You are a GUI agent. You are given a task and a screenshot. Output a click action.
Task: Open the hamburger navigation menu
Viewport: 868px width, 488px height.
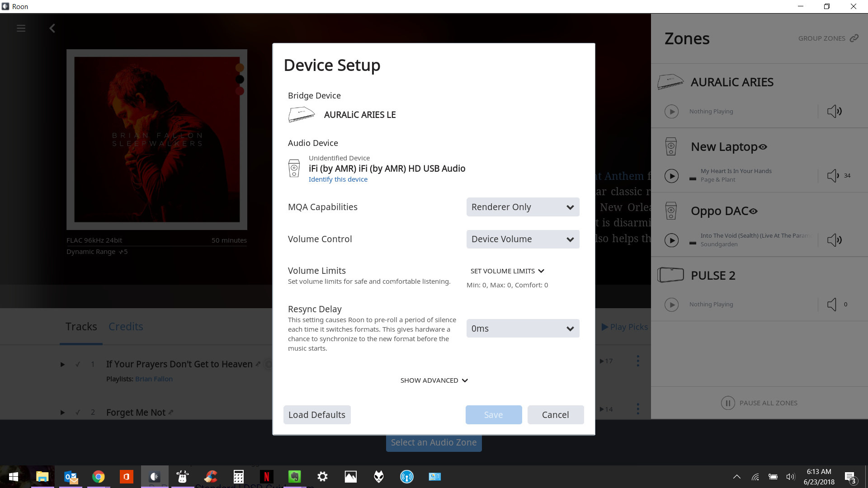[x=21, y=28]
